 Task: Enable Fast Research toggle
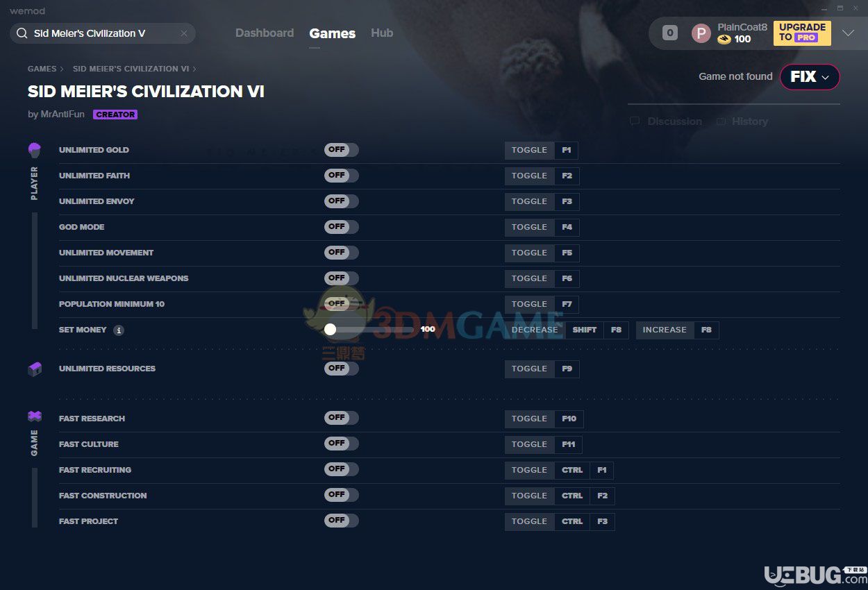(x=342, y=418)
